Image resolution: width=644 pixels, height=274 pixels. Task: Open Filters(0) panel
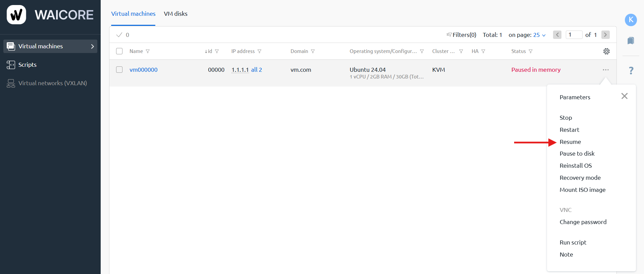click(x=461, y=35)
